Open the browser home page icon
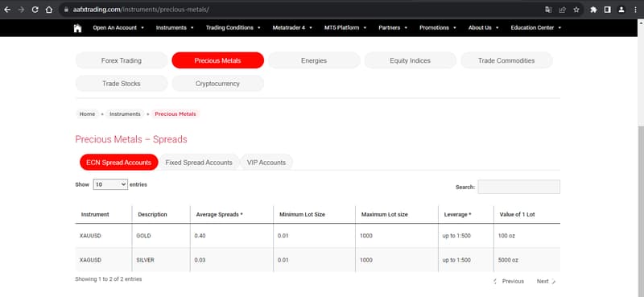 point(49,10)
